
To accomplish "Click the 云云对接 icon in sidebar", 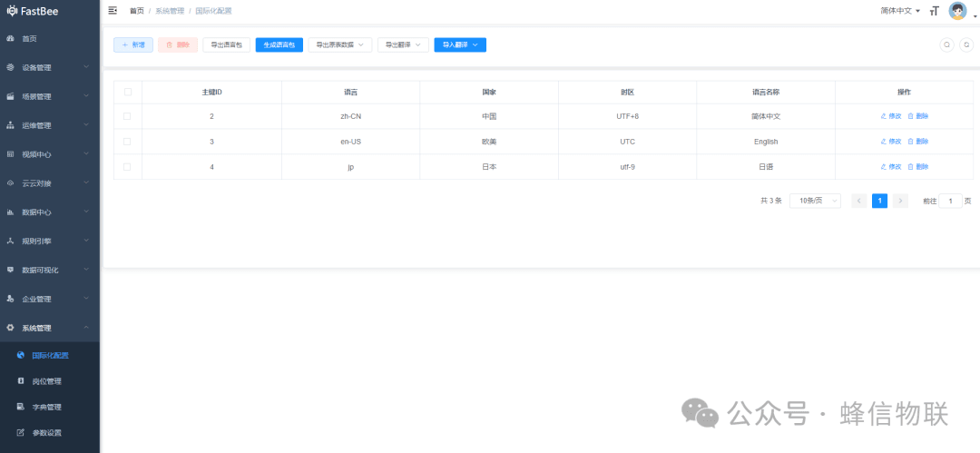I will point(10,183).
